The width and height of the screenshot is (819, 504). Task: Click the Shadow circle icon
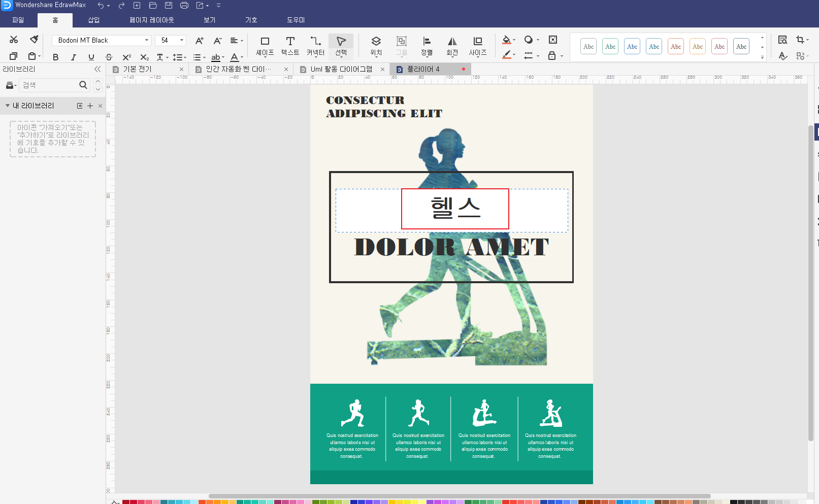(x=529, y=40)
